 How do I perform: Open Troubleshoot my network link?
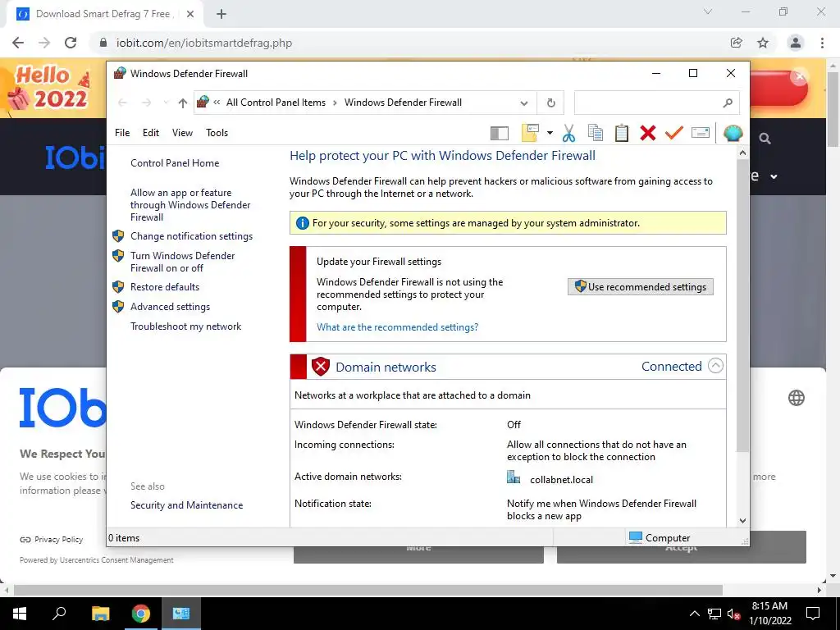tap(185, 326)
